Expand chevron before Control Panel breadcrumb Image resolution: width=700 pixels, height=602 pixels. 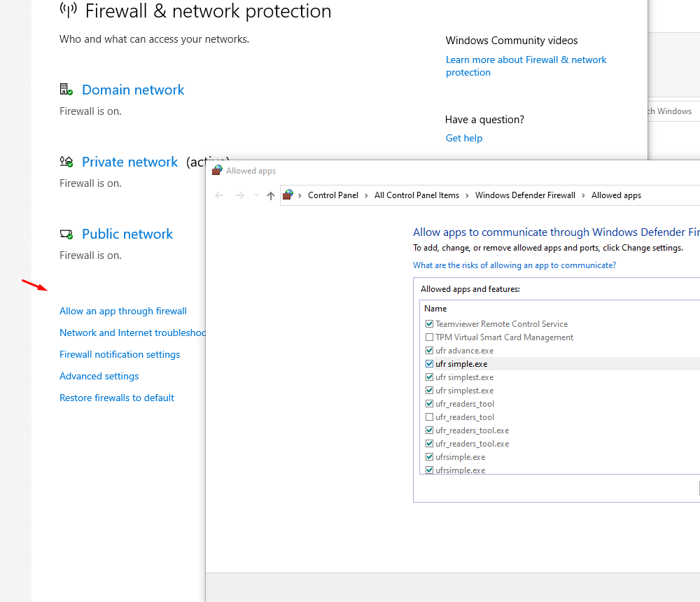click(x=300, y=195)
